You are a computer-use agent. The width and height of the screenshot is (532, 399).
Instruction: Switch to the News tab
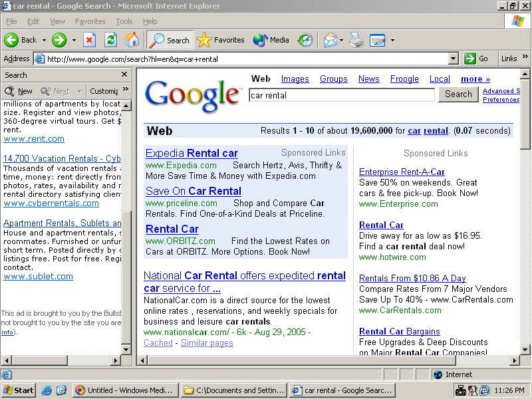click(369, 79)
